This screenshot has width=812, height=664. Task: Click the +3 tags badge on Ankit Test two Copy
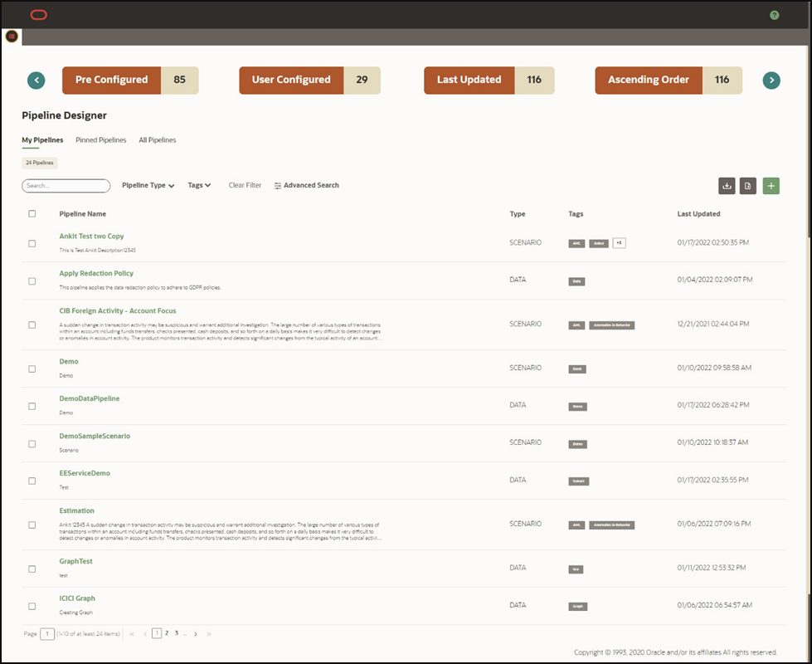tap(619, 243)
